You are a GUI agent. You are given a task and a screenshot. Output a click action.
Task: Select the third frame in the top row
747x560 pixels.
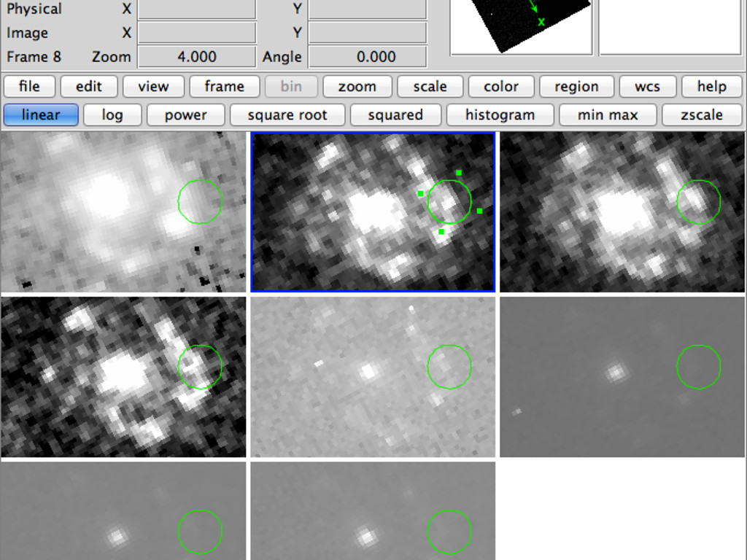point(622,212)
